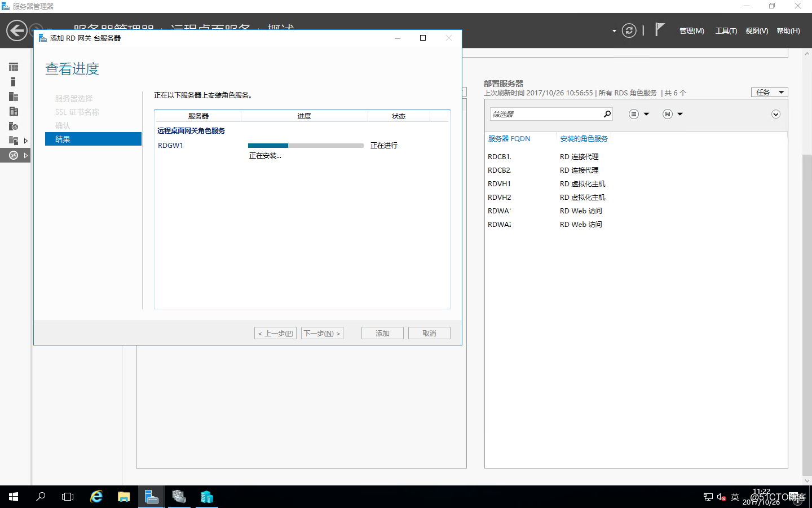812x508 pixels.
Task: Click the refresh icon in Server Manager header
Action: [x=629, y=30]
